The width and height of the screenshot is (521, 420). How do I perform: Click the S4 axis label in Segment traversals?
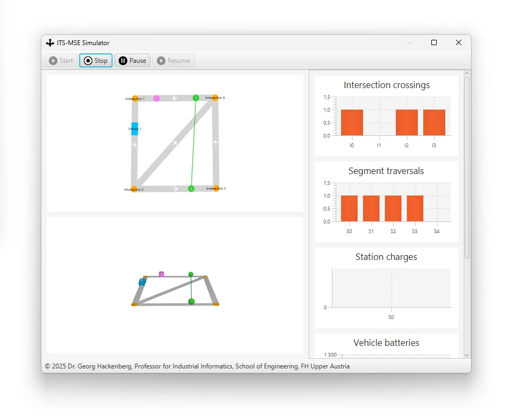437,231
